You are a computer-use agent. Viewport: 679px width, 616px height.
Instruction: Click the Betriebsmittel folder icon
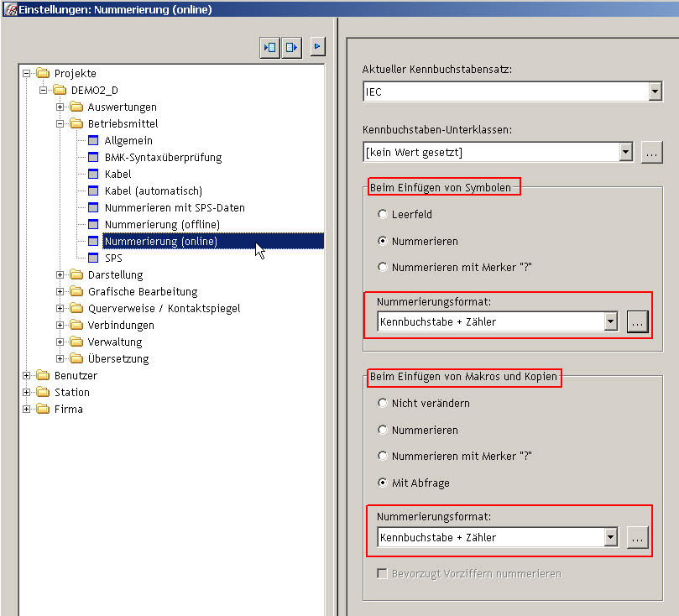[x=76, y=123]
